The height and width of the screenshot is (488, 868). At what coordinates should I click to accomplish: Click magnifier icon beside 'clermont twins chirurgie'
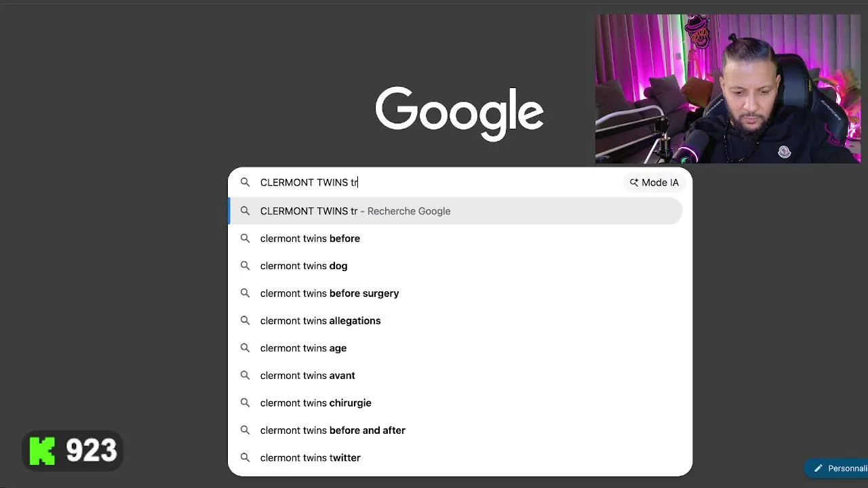click(x=245, y=403)
